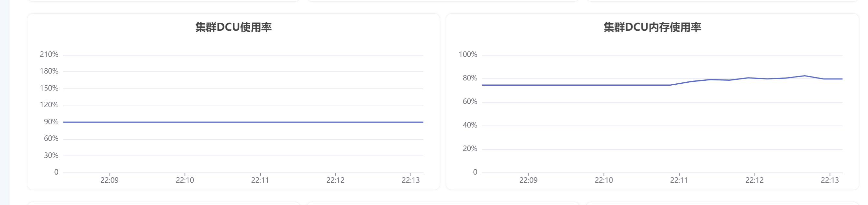Click the 100% label in memory usage chart
The width and height of the screenshot is (868, 205).
click(468, 54)
